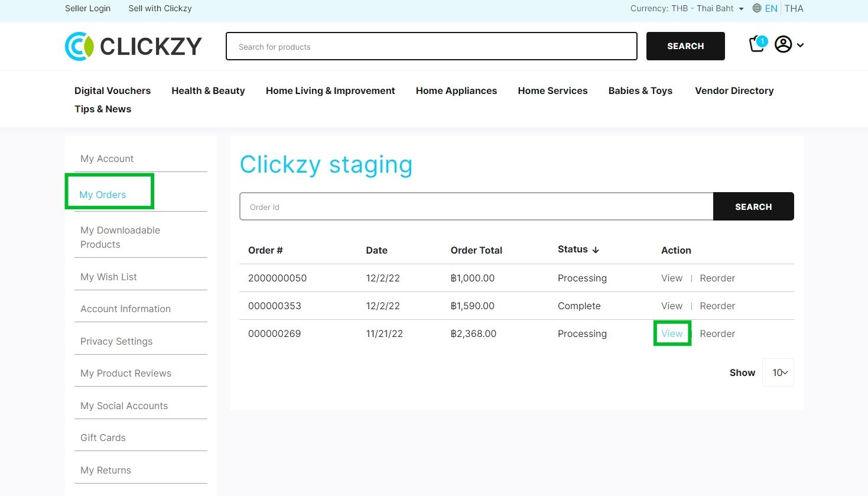
Task: Open the Currency THB dropdown
Action: point(687,8)
